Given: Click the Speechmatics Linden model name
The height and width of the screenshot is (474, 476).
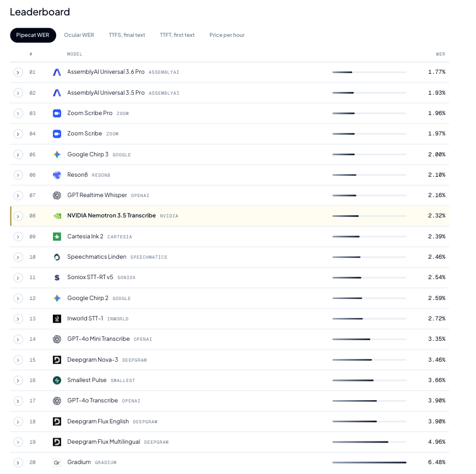Looking at the screenshot, I should coord(96,257).
